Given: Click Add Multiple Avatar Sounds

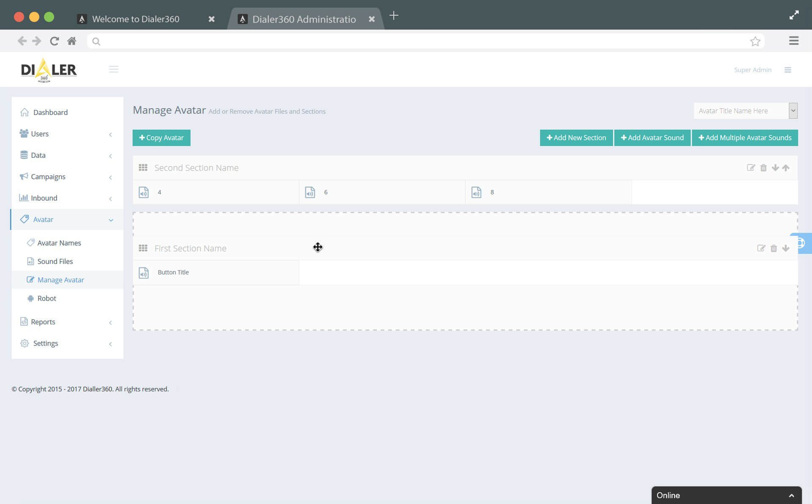Looking at the screenshot, I should (x=745, y=137).
